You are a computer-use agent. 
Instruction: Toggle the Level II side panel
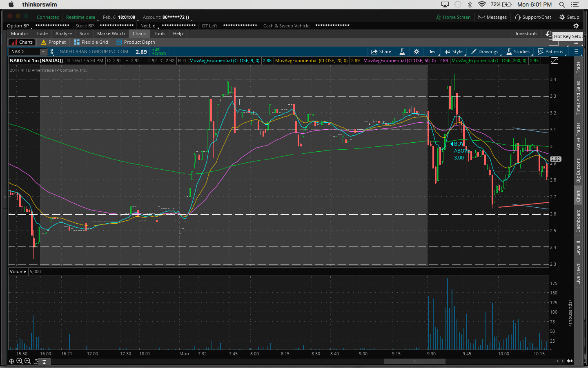[578, 248]
